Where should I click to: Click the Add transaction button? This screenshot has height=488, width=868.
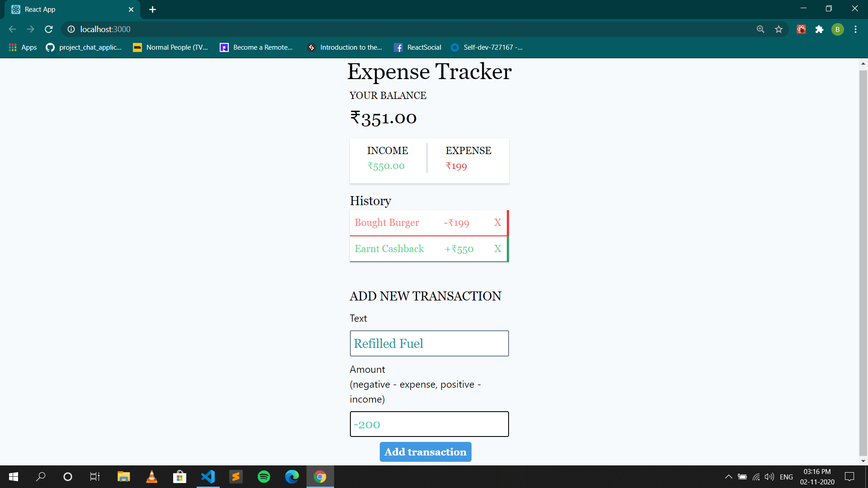tap(425, 452)
